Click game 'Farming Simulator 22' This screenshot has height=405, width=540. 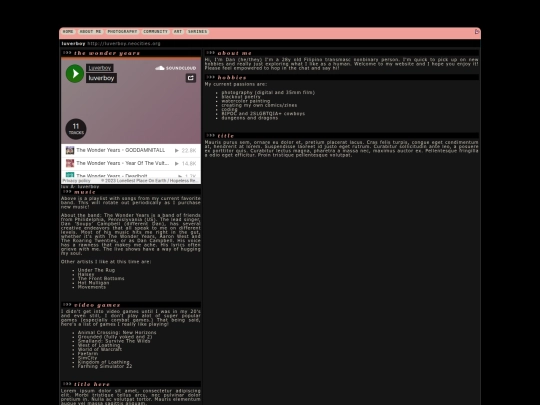(105, 366)
